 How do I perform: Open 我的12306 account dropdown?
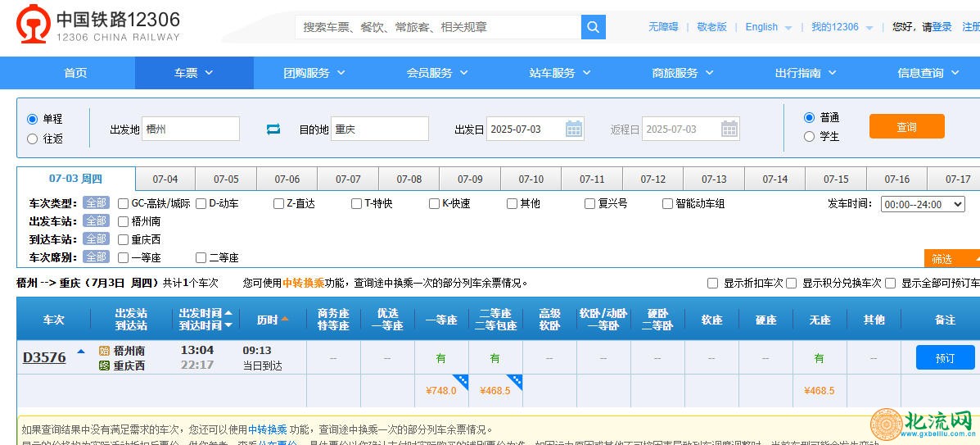click(842, 28)
